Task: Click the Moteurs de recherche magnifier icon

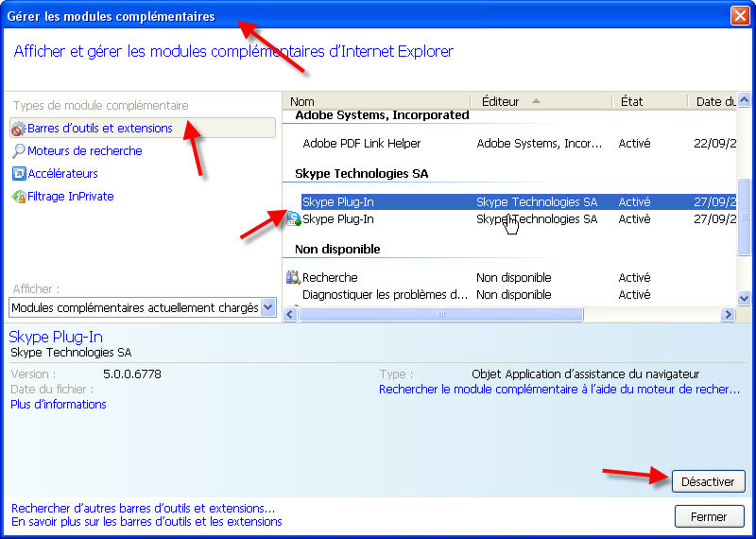Action: [x=18, y=151]
